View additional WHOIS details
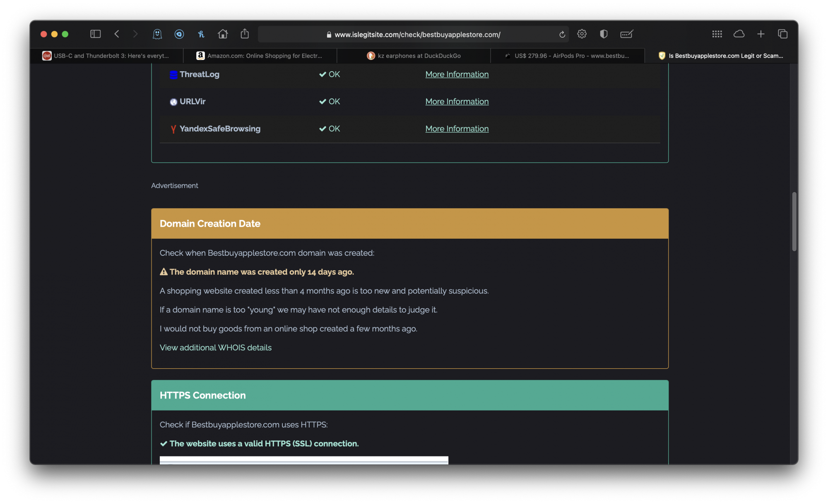The image size is (828, 504). click(215, 348)
